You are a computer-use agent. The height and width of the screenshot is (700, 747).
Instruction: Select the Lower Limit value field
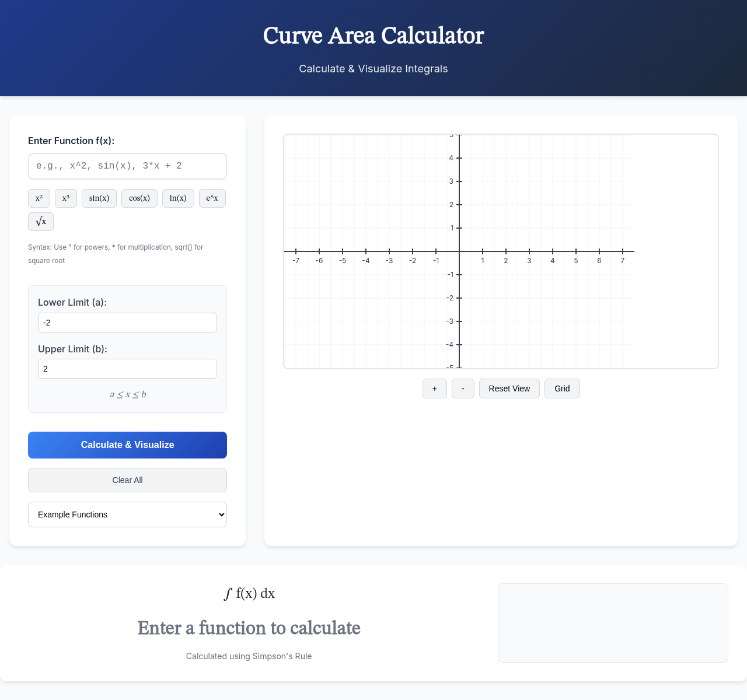pos(127,323)
